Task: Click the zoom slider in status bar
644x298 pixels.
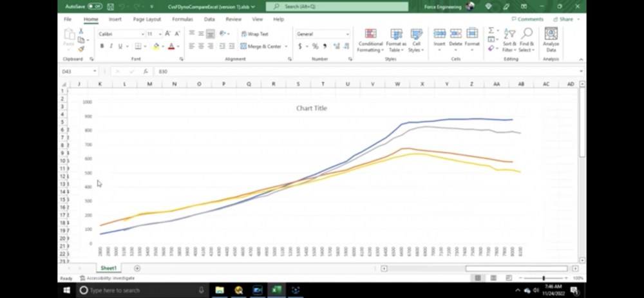Action: pos(544,278)
